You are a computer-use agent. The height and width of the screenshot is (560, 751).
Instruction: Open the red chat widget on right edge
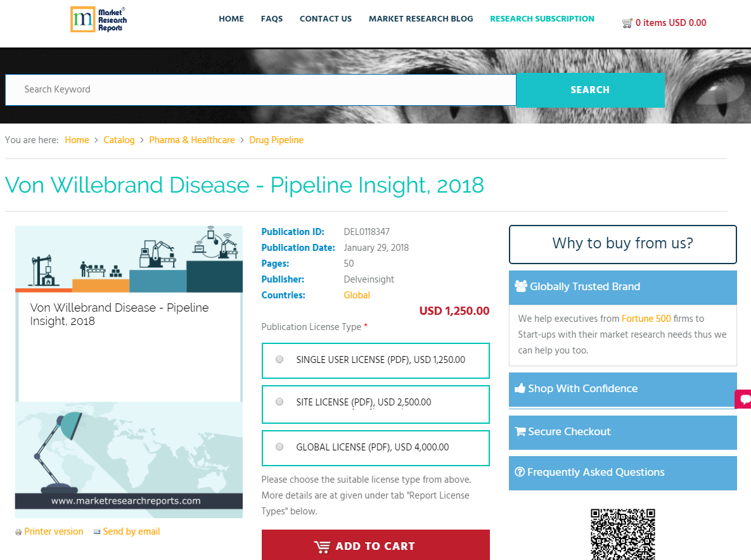point(744,399)
